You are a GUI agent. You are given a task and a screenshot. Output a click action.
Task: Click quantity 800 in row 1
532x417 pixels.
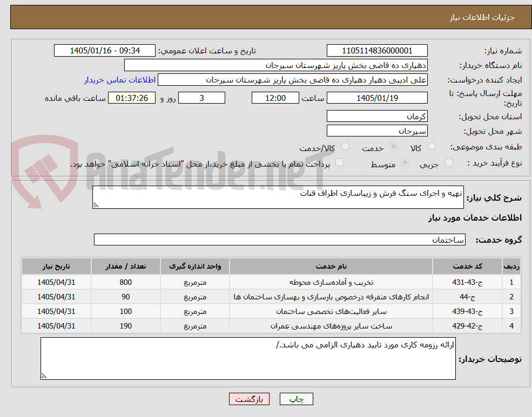(x=125, y=282)
